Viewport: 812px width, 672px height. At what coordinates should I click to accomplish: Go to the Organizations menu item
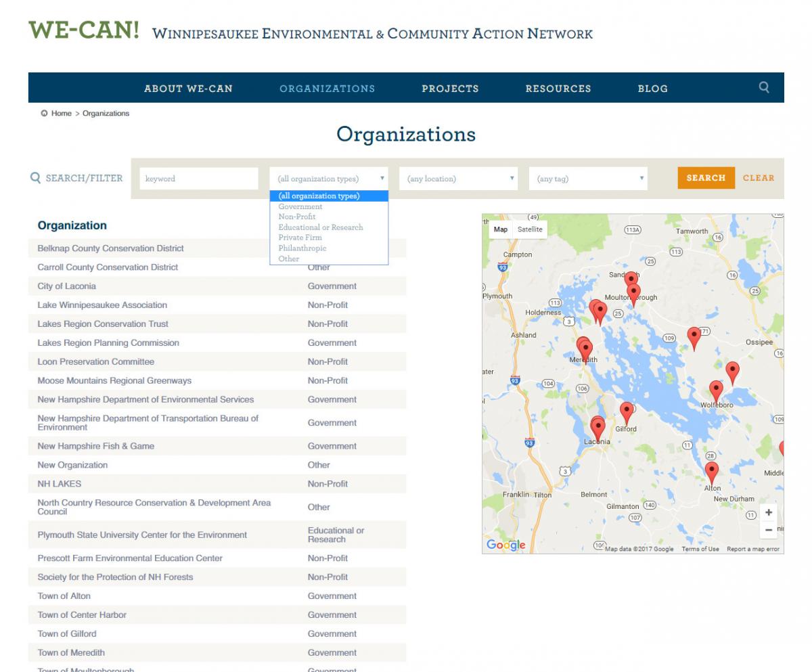pyautogui.click(x=328, y=89)
